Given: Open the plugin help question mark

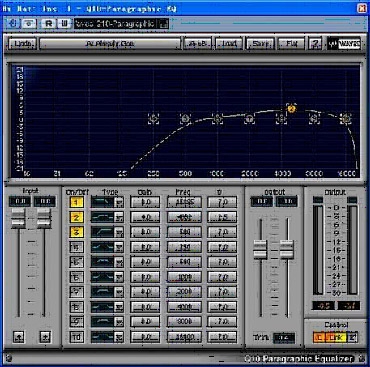Looking at the screenshot, I should (x=316, y=43).
